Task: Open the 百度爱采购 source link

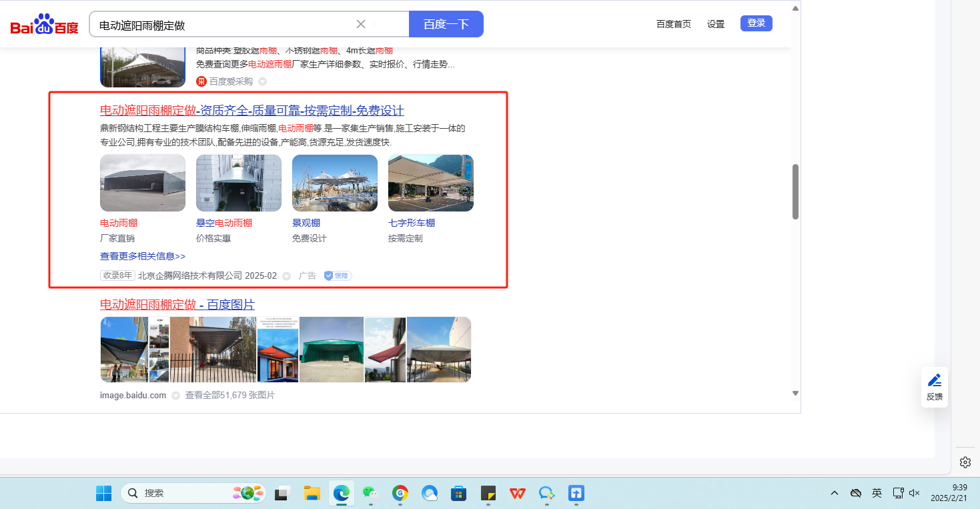Action: [231, 81]
